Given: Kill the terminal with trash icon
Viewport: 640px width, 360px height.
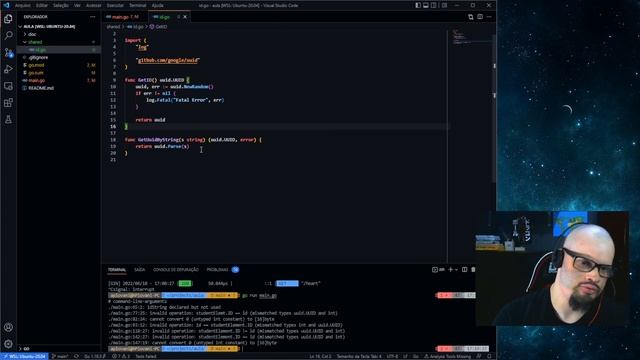Looking at the screenshot, I should tap(473, 270).
